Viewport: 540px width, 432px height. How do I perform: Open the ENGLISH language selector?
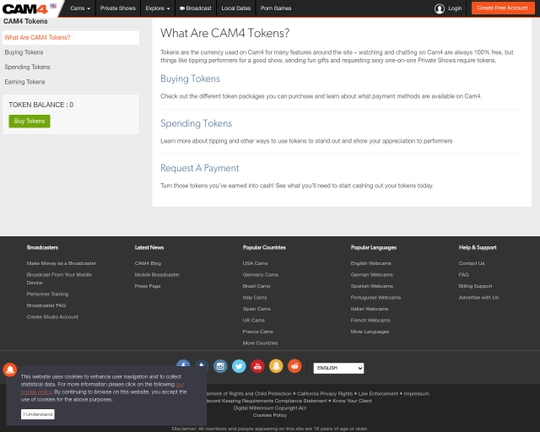click(339, 368)
